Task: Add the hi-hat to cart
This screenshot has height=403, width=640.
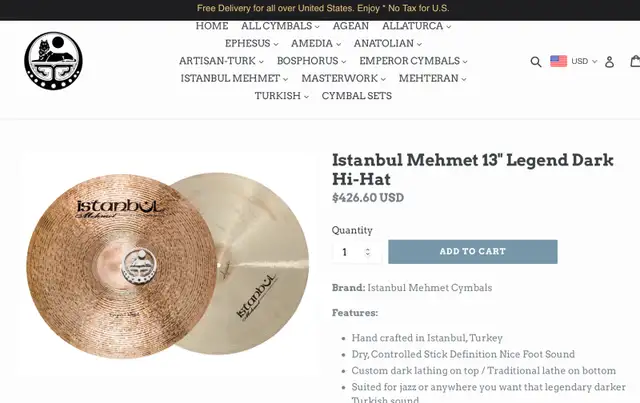Action: [x=473, y=252]
